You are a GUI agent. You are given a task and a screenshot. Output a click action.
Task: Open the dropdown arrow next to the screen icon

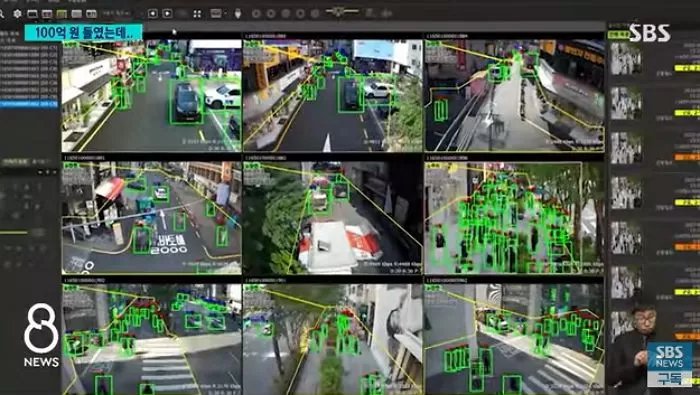click(x=225, y=14)
